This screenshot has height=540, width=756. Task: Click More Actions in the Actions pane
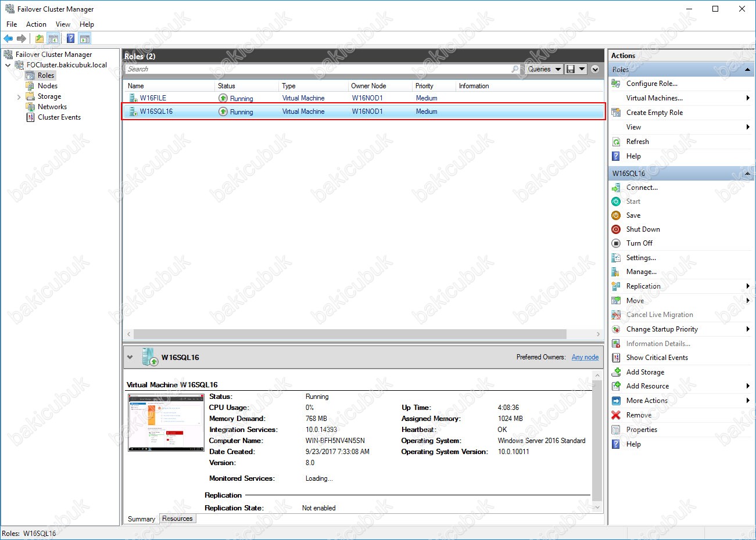647,401
